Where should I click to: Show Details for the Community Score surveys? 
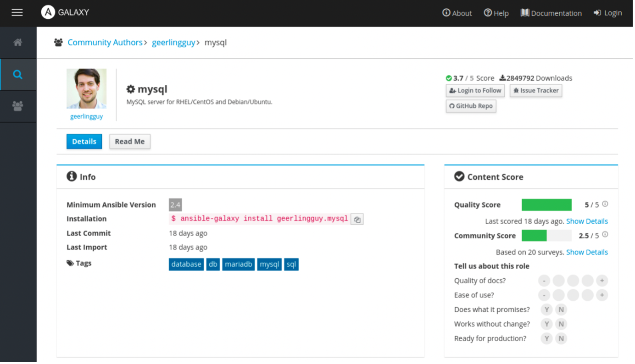pyautogui.click(x=587, y=252)
